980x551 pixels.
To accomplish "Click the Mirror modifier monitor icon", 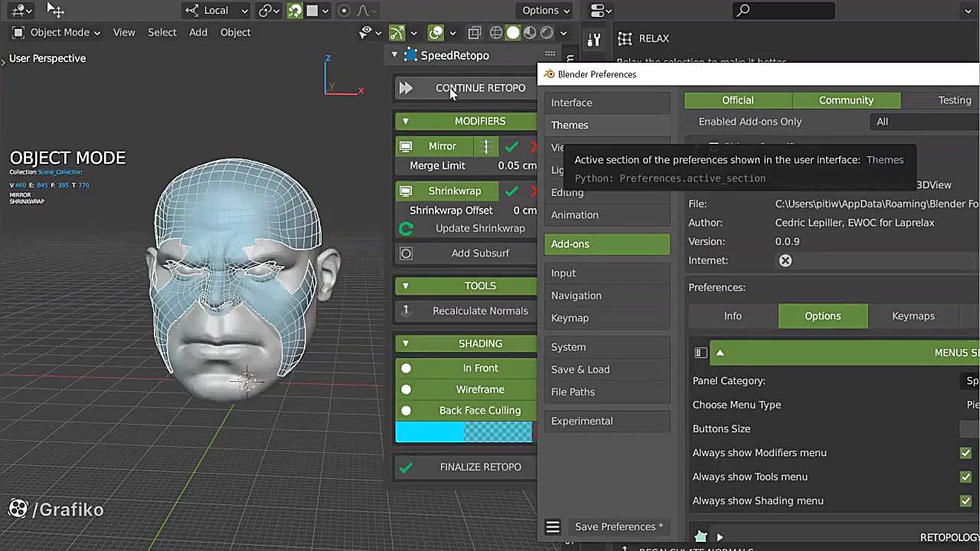I will click(406, 146).
